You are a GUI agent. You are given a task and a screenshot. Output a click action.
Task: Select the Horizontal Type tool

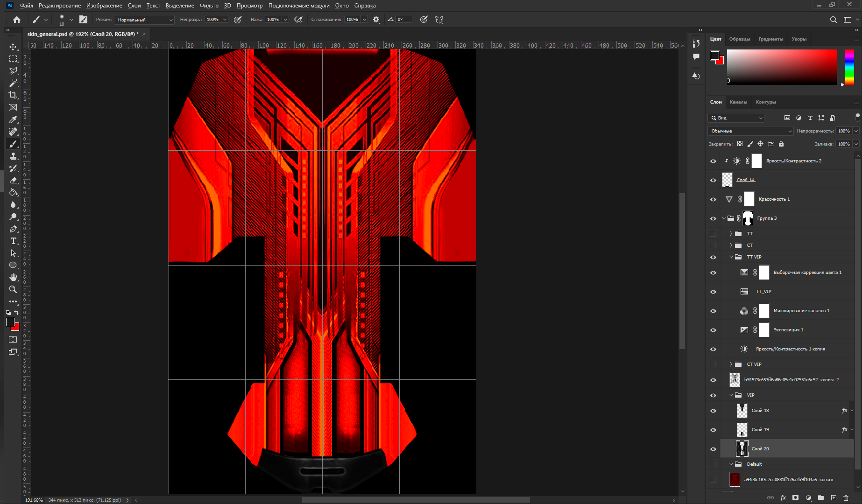13,241
